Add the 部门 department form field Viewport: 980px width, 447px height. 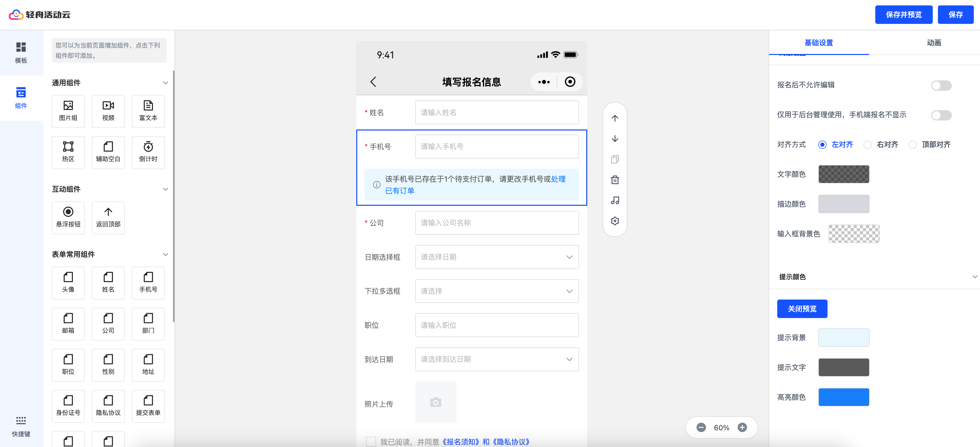148,324
